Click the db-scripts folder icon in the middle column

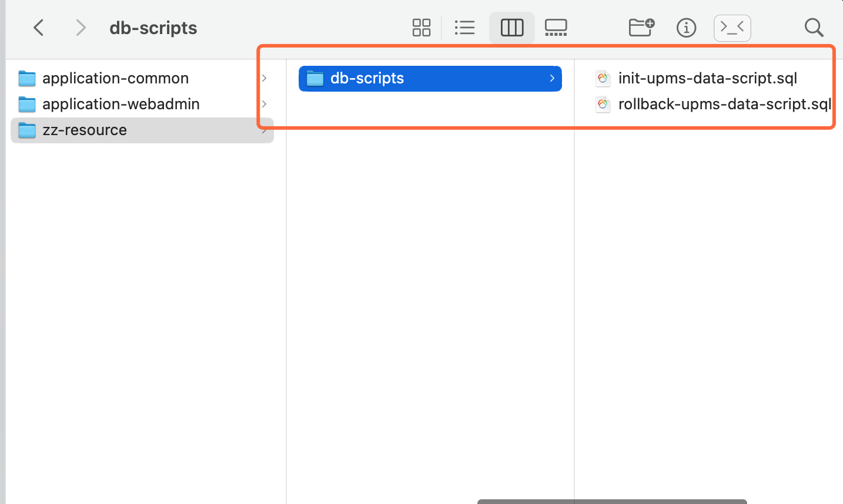tap(315, 78)
